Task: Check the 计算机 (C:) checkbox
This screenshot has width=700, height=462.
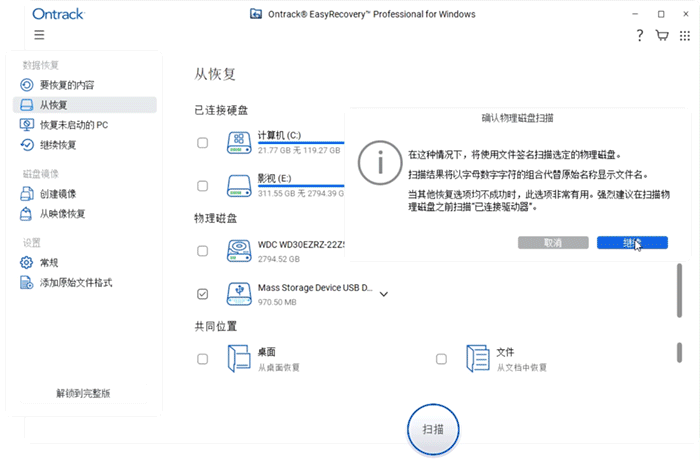Action: pos(203,143)
